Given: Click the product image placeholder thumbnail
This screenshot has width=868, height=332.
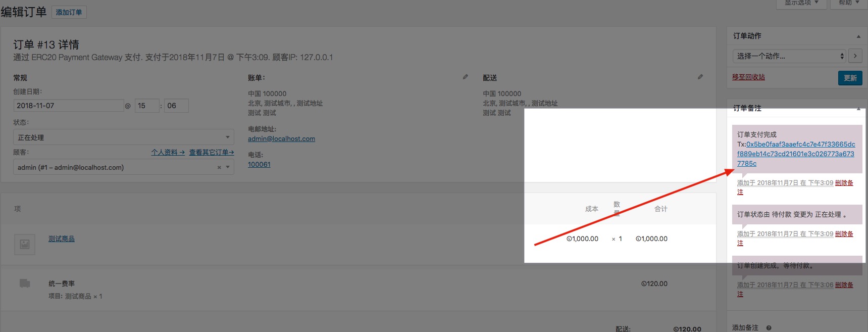Looking at the screenshot, I should [x=25, y=244].
